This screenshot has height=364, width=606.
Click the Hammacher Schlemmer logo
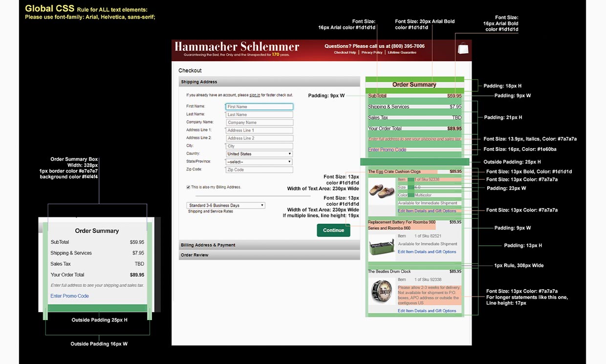click(237, 47)
